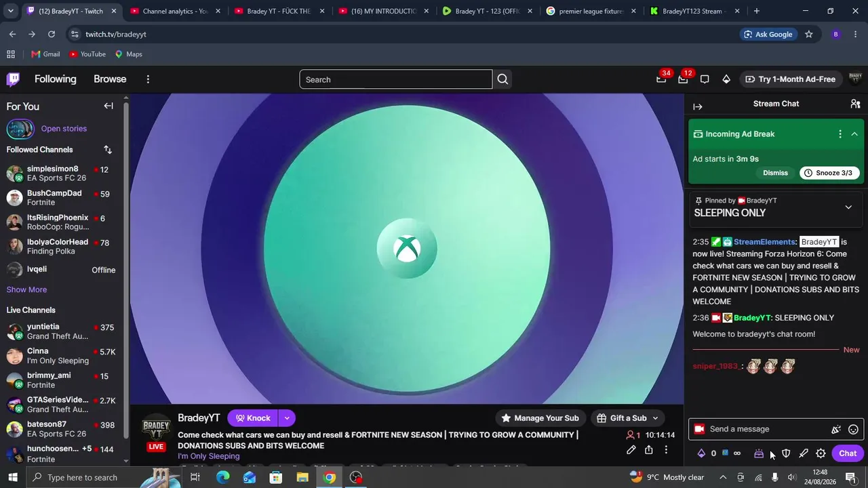Image resolution: width=868 pixels, height=488 pixels.
Task: Open simplesimon8 channel in sidebar
Action: (x=61, y=174)
